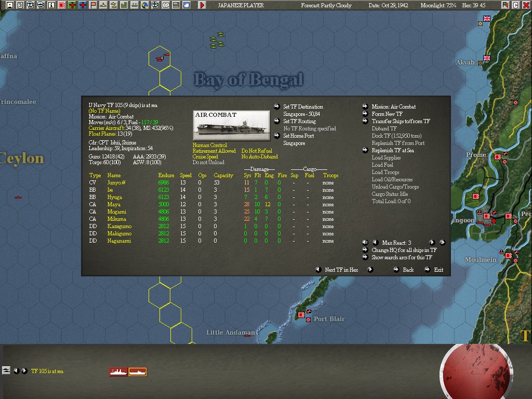Click the cloud weather toolbar icon
This screenshot has width=532, height=399.
point(187,5)
